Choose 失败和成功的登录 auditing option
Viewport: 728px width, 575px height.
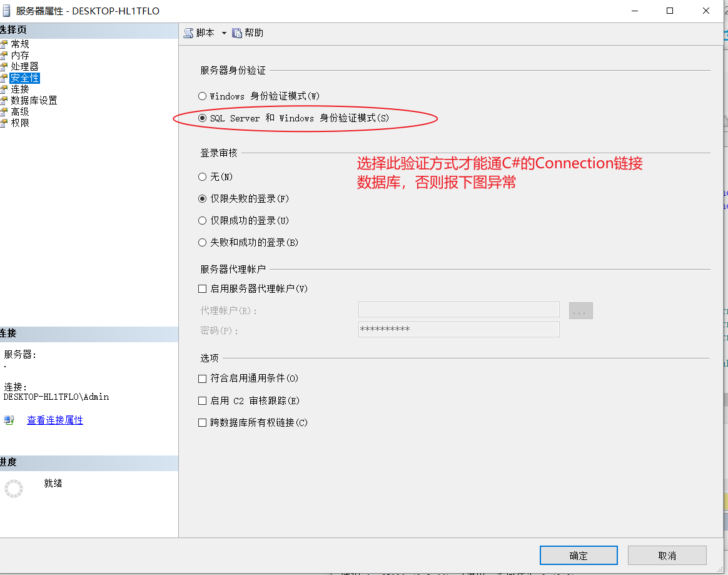pos(202,242)
